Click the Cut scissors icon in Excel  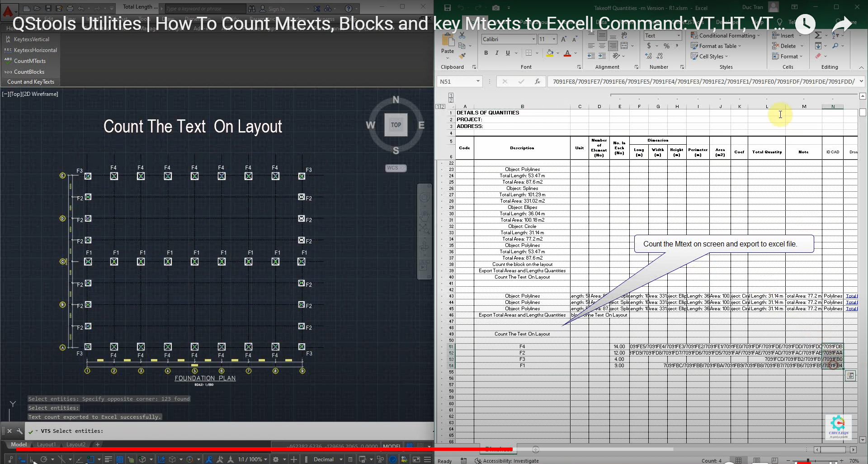coord(462,35)
